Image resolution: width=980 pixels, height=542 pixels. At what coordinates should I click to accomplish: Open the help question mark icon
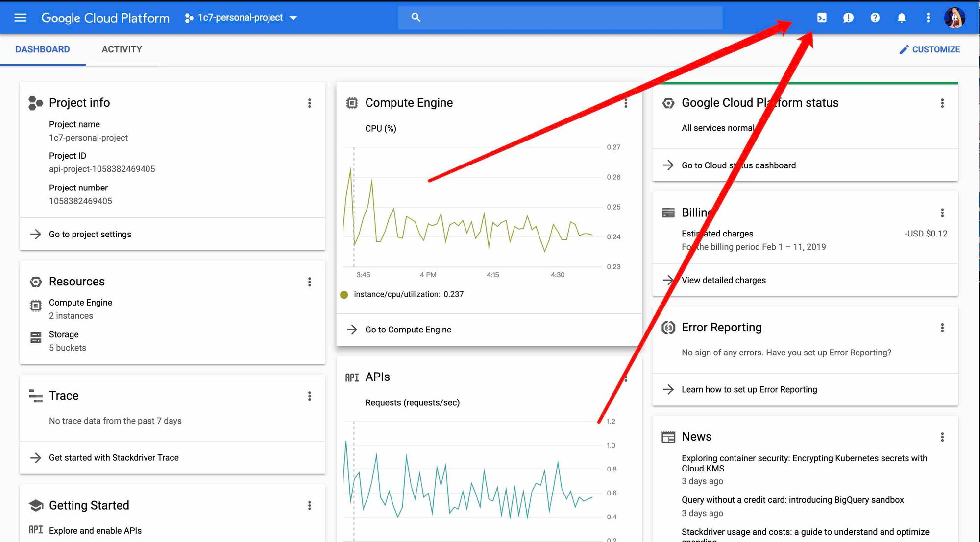tap(875, 18)
